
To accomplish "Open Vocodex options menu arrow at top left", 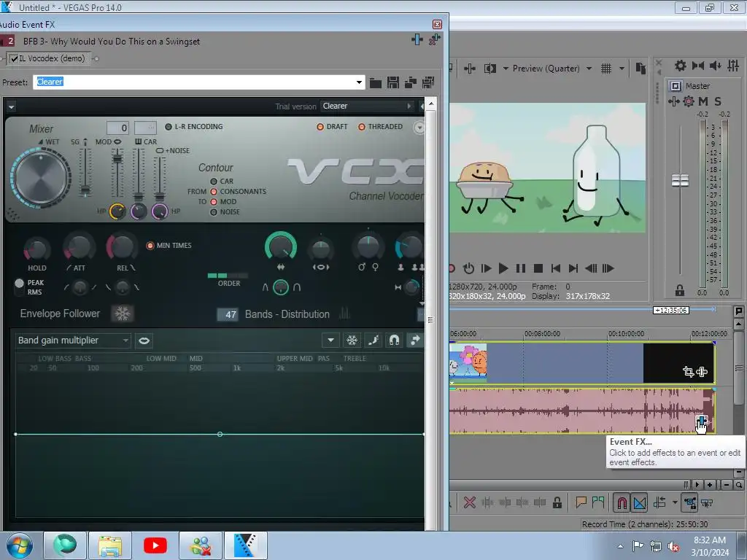I will (11, 106).
